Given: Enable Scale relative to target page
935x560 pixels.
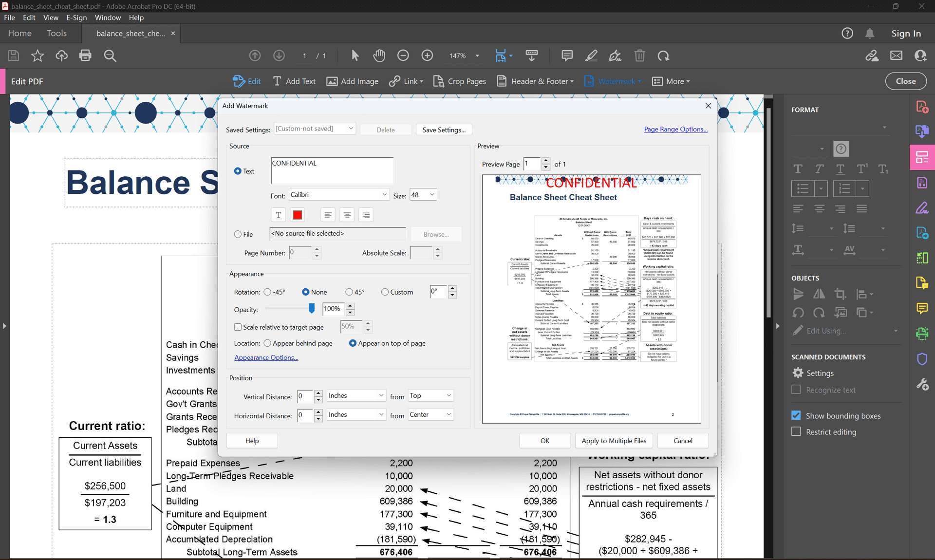Looking at the screenshot, I should tap(238, 327).
